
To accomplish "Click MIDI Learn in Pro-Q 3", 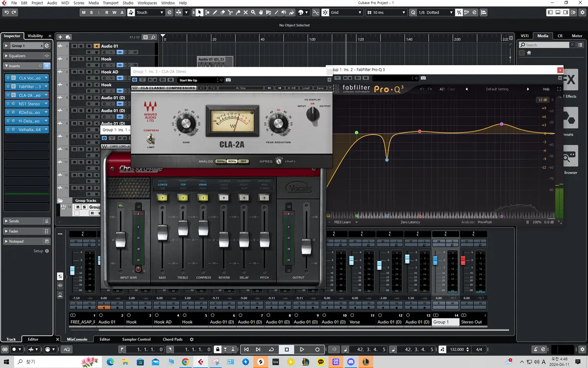I will (342, 222).
